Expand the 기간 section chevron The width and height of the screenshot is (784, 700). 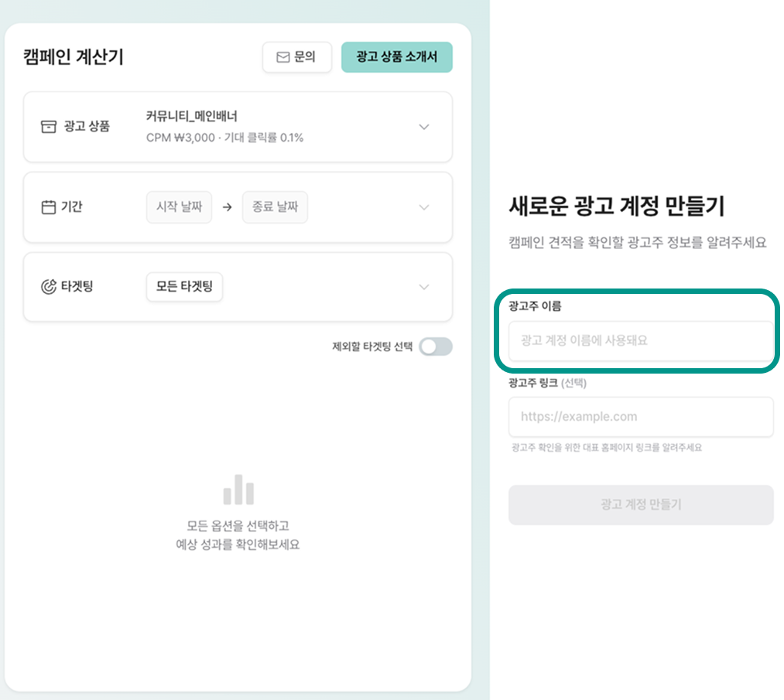tap(423, 207)
